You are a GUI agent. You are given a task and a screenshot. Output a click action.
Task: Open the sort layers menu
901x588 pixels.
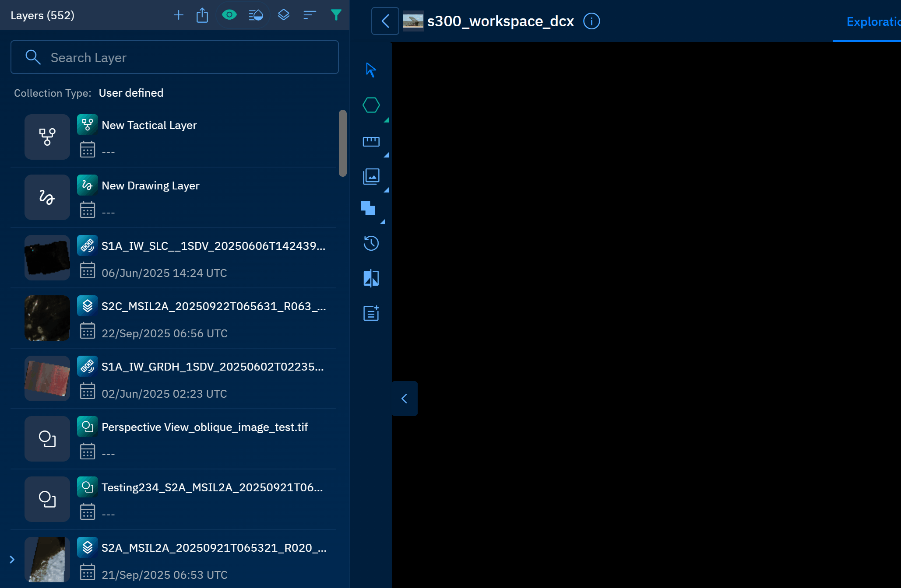[x=310, y=15]
